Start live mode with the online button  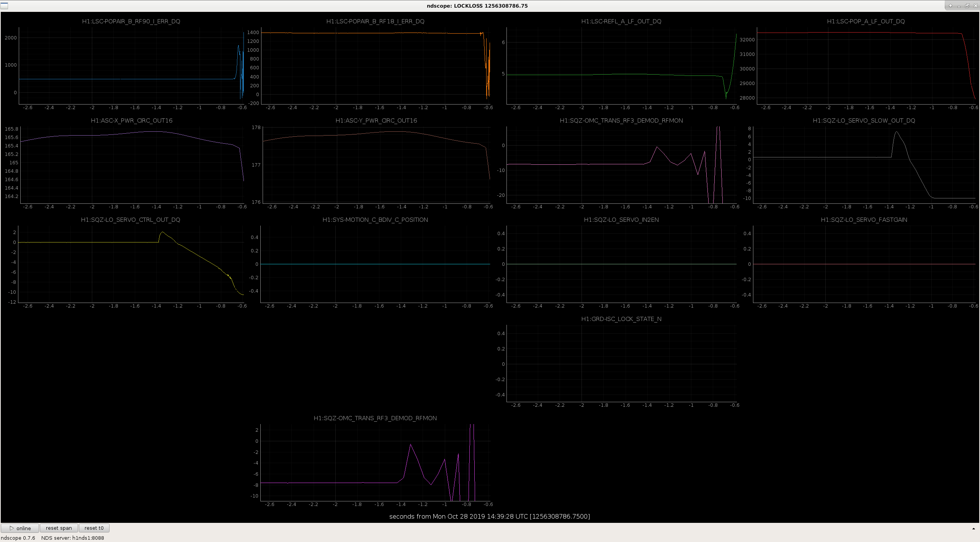[20, 528]
